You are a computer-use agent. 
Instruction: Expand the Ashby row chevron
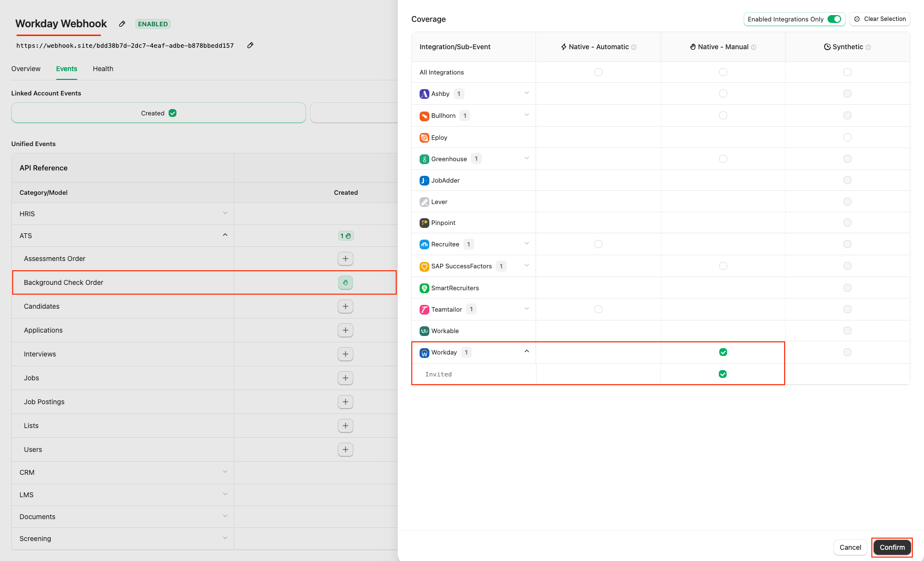coord(527,93)
